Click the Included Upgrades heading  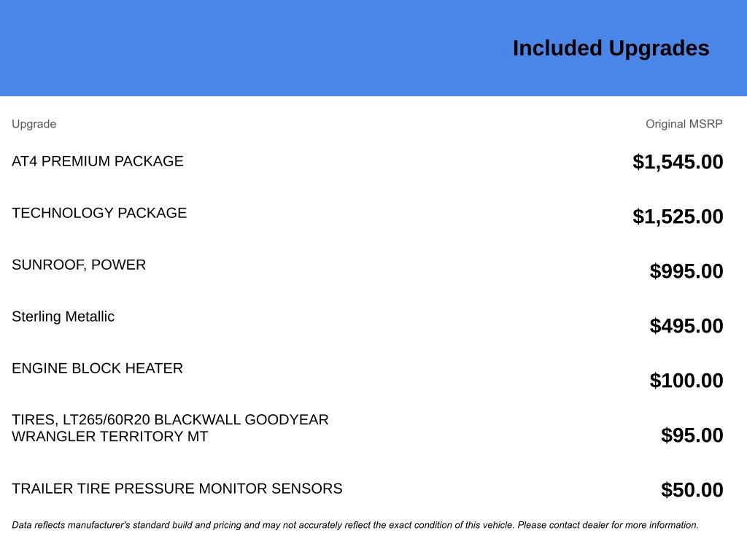[x=611, y=48]
